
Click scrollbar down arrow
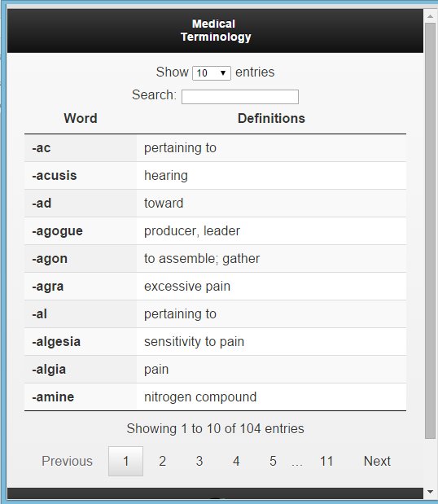[x=431, y=492]
